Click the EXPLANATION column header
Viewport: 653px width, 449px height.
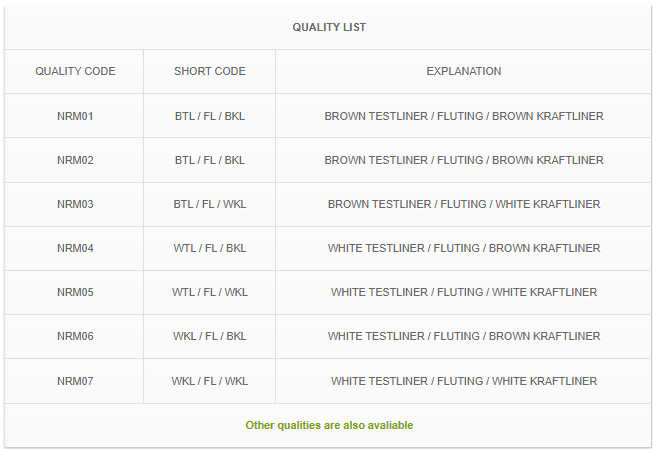pyautogui.click(x=464, y=71)
